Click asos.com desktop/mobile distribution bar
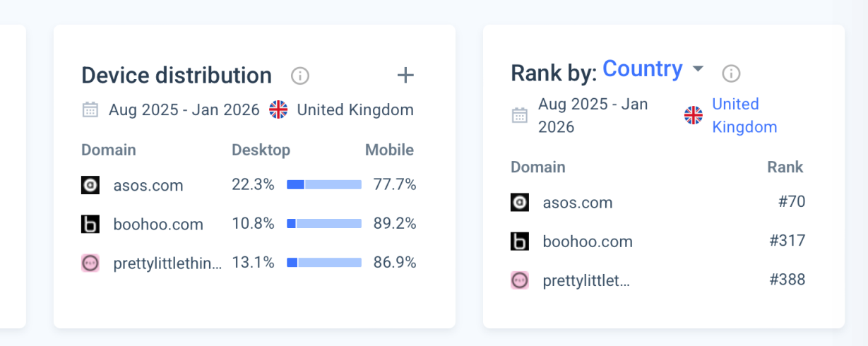The height and width of the screenshot is (346, 868). pos(324,185)
